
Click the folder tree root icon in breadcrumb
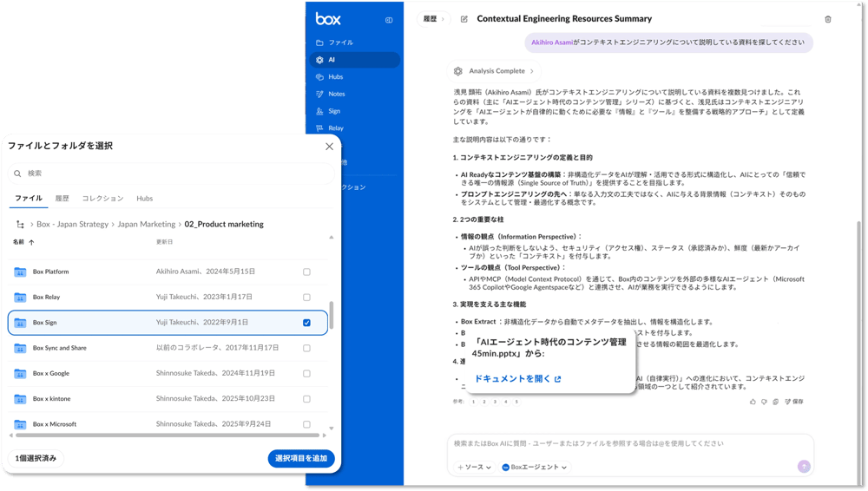(21, 224)
